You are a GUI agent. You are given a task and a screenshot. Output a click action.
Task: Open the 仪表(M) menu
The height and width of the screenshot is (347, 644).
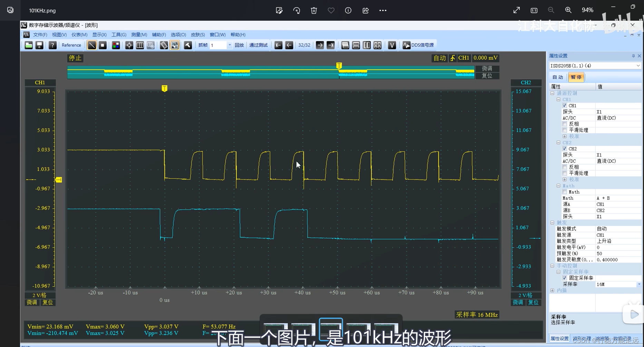[79, 35]
